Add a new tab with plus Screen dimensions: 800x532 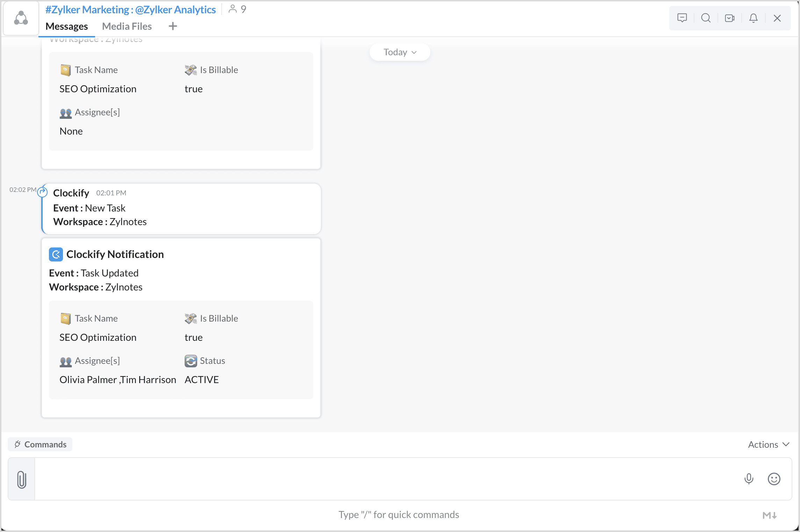click(x=173, y=26)
